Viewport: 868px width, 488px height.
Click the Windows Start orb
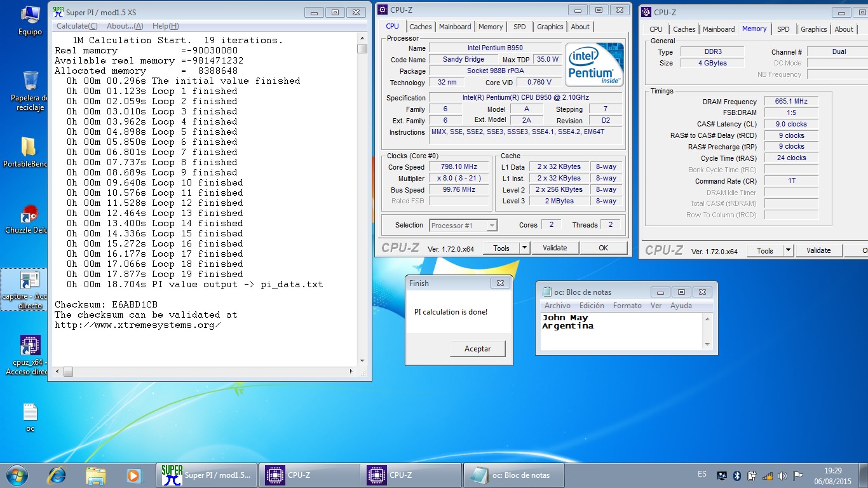[x=17, y=475]
